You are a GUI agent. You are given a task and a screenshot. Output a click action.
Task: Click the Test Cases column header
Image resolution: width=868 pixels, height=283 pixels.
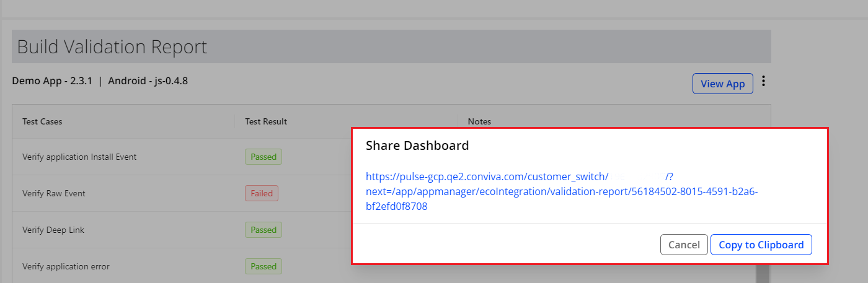pos(42,121)
